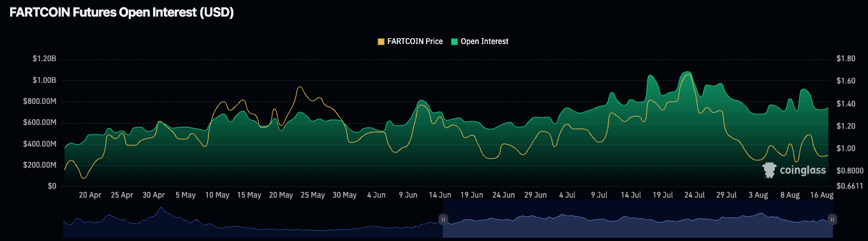Click the 20 Apr date label
This screenshot has height=241, width=868.
click(90, 195)
